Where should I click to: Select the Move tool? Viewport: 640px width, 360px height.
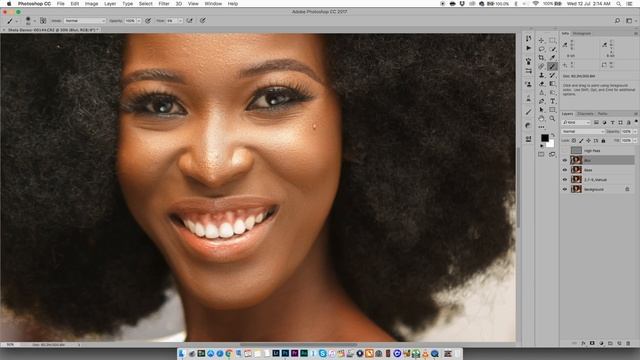(541, 40)
